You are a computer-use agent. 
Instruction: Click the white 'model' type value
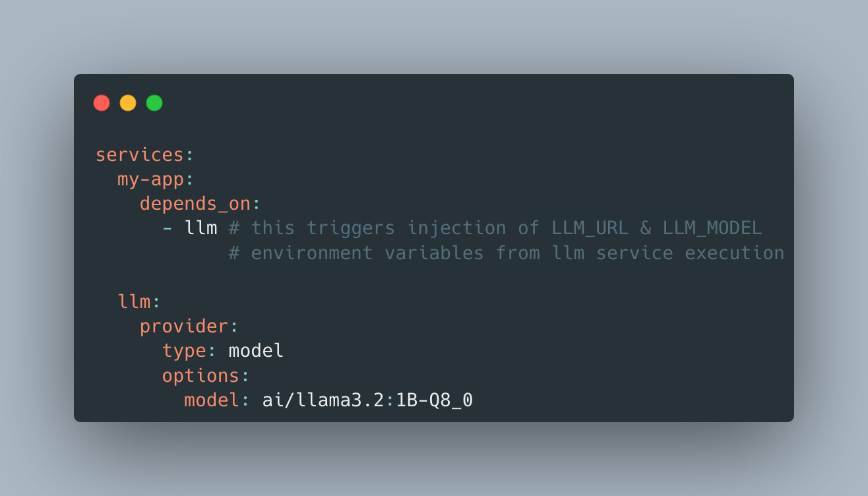[x=256, y=351]
